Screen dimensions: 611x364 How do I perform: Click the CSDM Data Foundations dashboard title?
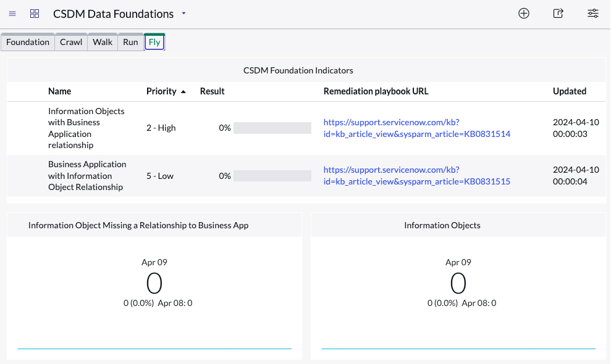(x=114, y=14)
